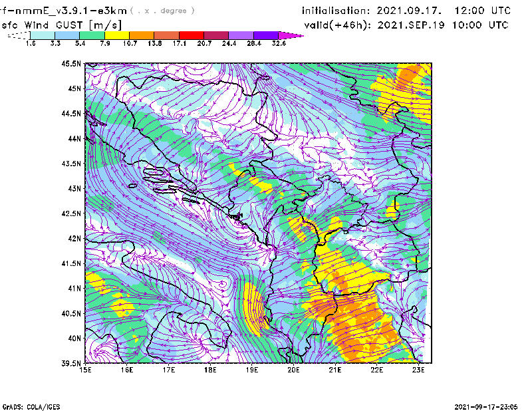Click the valid(+46h) 2021.SEP.19 10:00 UTC line
This screenshot has width=532, height=411.
pyautogui.click(x=406, y=25)
